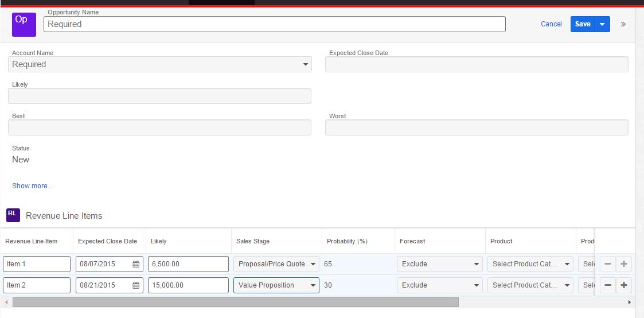Open Forecast dropdown for Item 2 row

pyautogui.click(x=439, y=285)
